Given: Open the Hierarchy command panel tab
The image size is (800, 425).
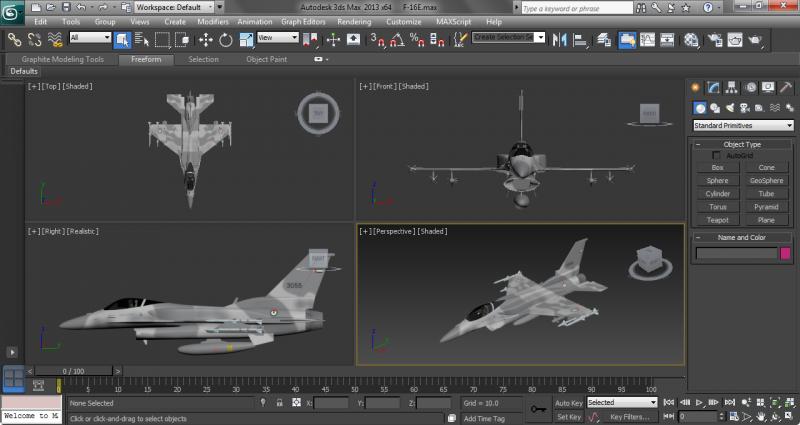Looking at the screenshot, I should tap(732, 87).
